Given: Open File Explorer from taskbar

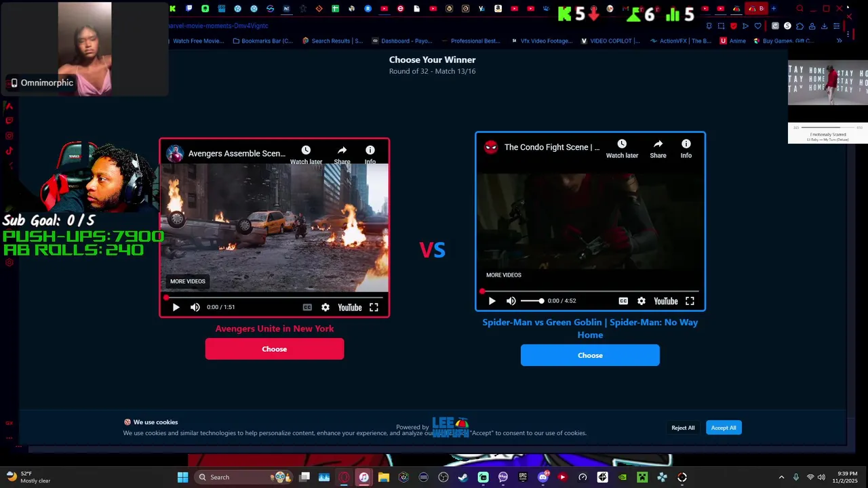Looking at the screenshot, I should (384, 477).
